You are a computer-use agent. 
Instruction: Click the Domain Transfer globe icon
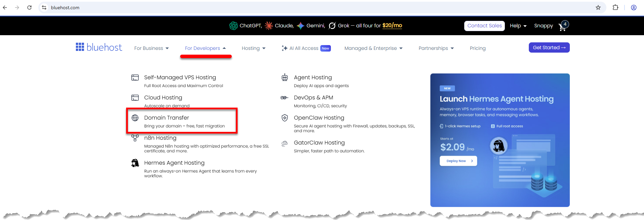pyautogui.click(x=135, y=118)
